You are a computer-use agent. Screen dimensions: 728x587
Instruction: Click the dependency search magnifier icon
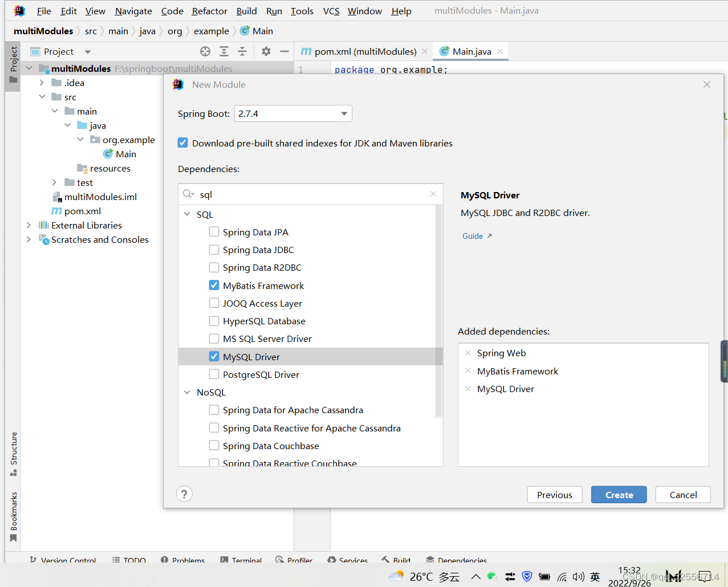[188, 194]
